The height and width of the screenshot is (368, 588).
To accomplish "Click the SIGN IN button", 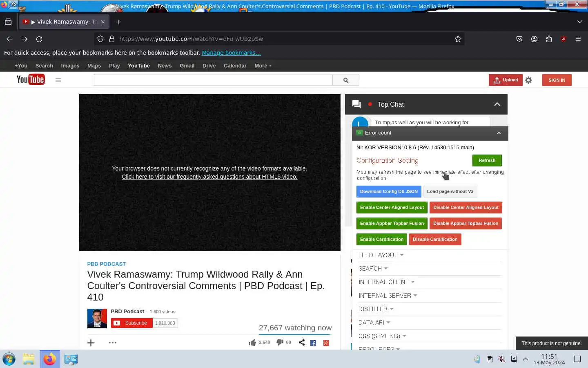I will click(557, 80).
